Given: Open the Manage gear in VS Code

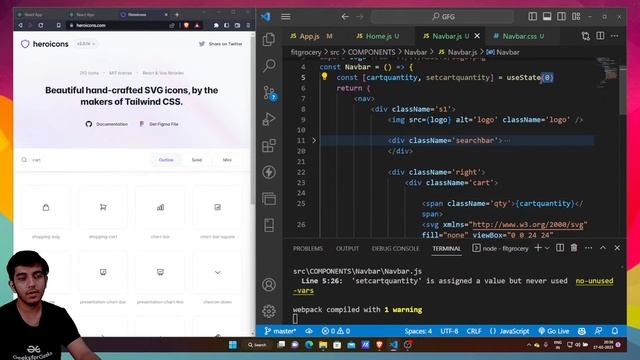Looking at the screenshot, I should point(269,311).
